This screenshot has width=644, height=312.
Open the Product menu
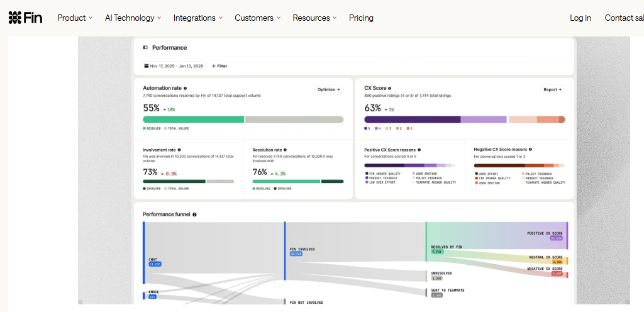(x=75, y=18)
